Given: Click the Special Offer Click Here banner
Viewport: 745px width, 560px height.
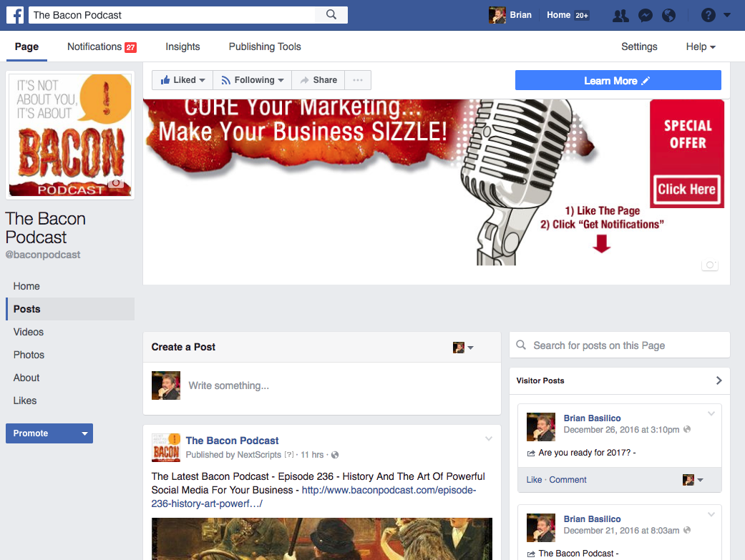Looking at the screenshot, I should coord(687,154).
